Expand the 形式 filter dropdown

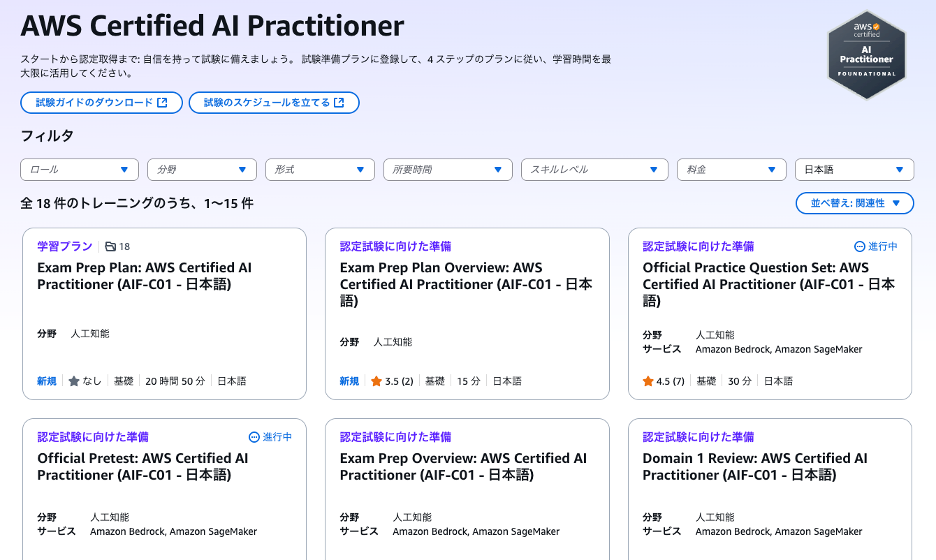pos(321,170)
